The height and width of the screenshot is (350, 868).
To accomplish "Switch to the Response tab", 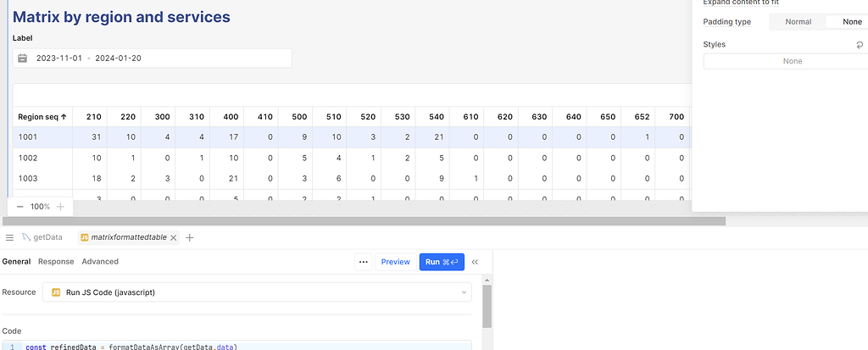I will (x=56, y=262).
